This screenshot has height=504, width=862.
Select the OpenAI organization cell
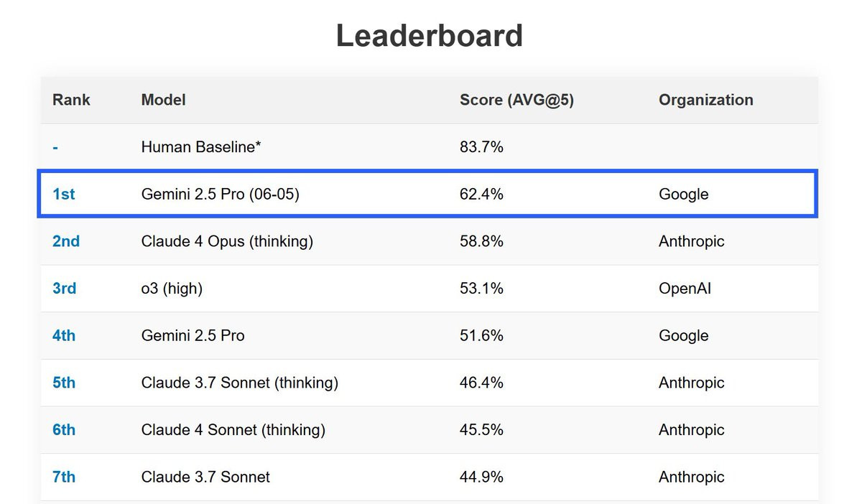685,289
